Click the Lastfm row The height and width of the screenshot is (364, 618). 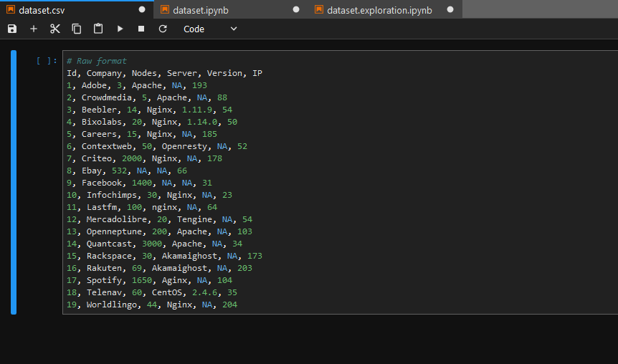(142, 208)
